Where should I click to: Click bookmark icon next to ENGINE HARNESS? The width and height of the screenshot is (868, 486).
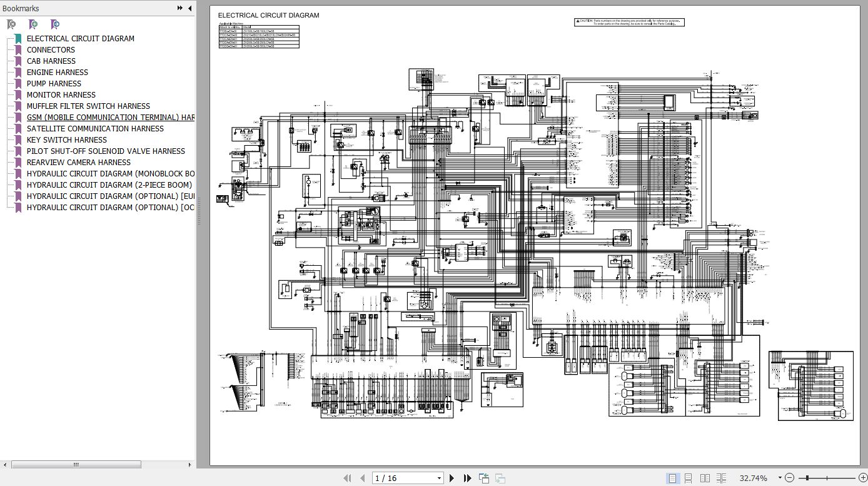tap(18, 73)
